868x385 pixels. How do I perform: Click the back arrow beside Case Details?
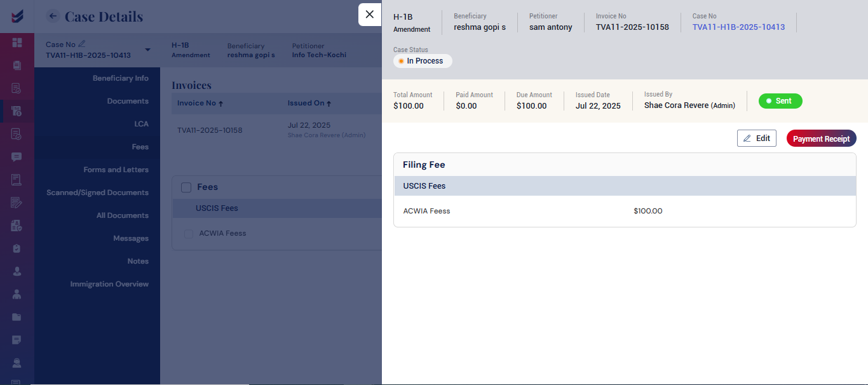53,17
